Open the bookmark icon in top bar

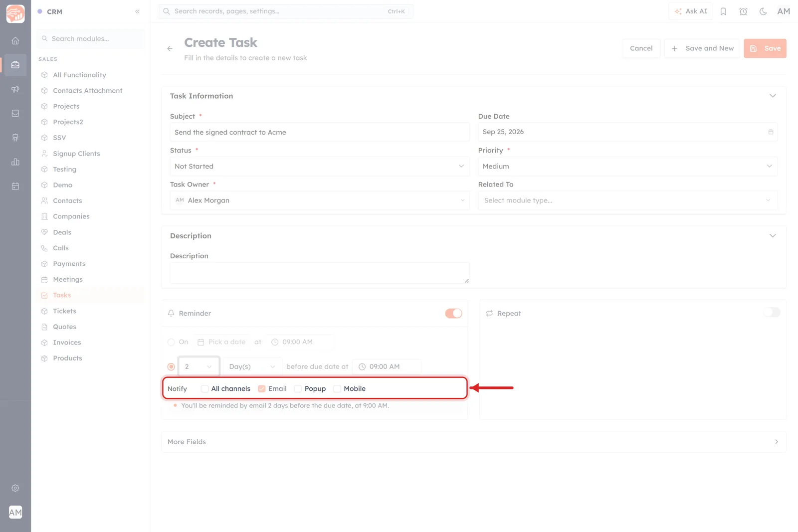(723, 11)
